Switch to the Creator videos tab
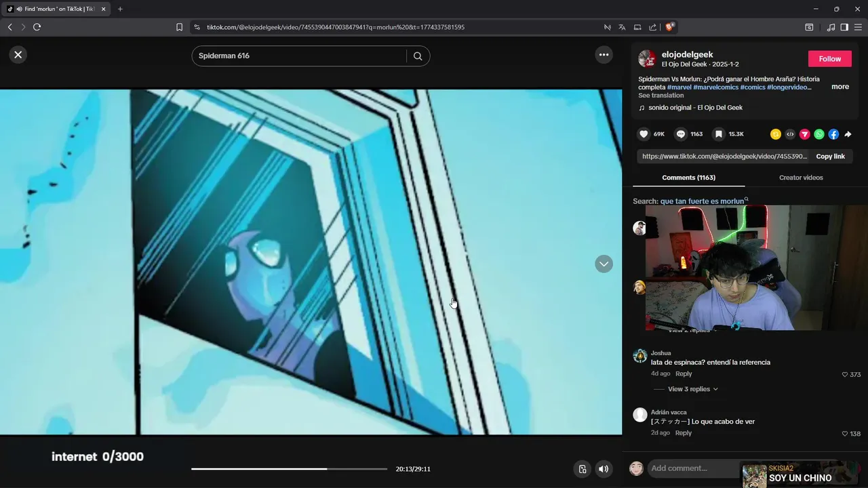This screenshot has height=488, width=868. pyautogui.click(x=801, y=178)
